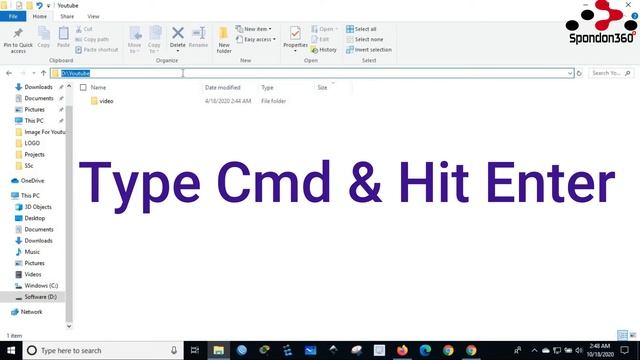
Task: Sort by Type column header
Action: tap(267, 87)
